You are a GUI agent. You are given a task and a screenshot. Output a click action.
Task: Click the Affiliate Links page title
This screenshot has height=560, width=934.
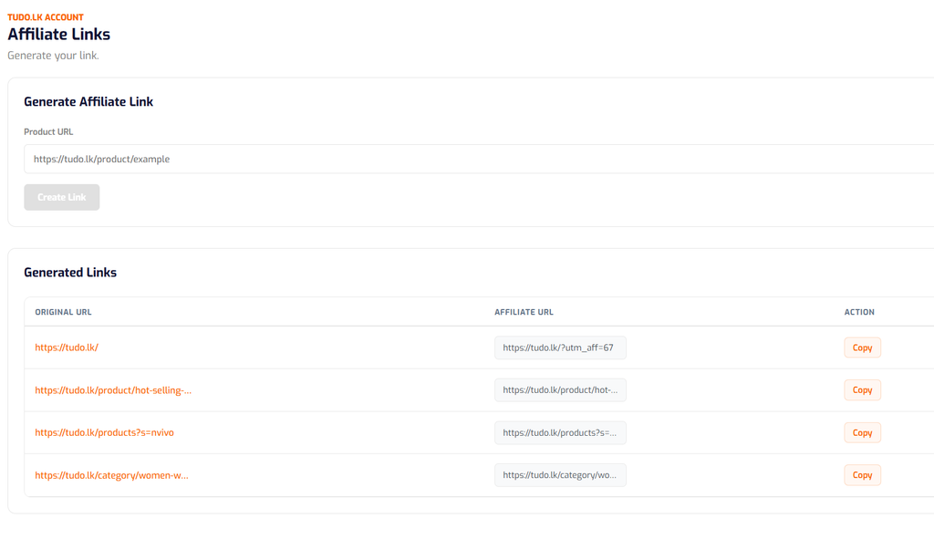[x=59, y=35]
